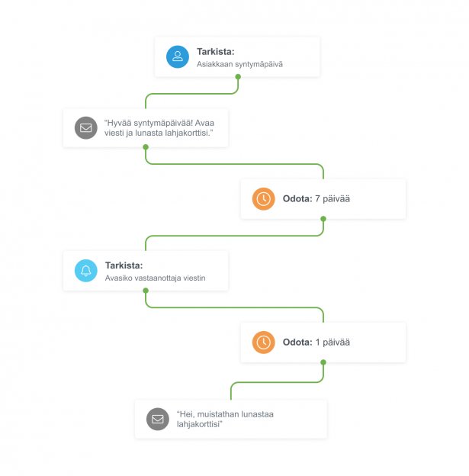The image size is (469, 476).
Task: Select the green output dot under Odota 1 päivää
Action: pos(323,362)
